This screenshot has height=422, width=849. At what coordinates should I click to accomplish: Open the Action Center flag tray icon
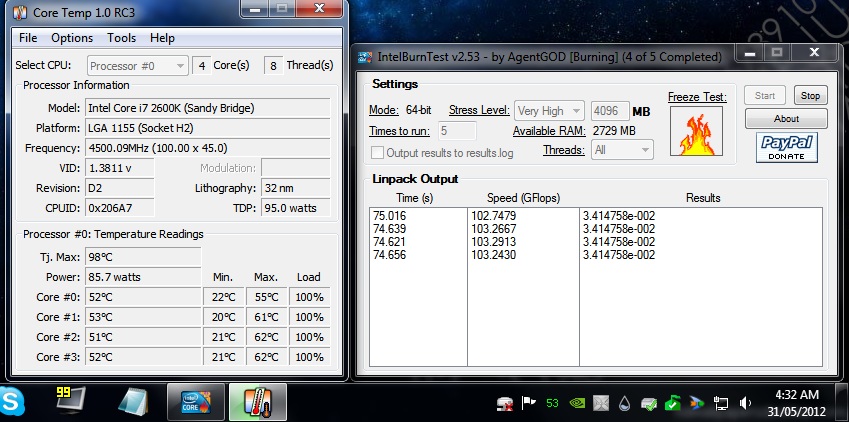tap(528, 403)
